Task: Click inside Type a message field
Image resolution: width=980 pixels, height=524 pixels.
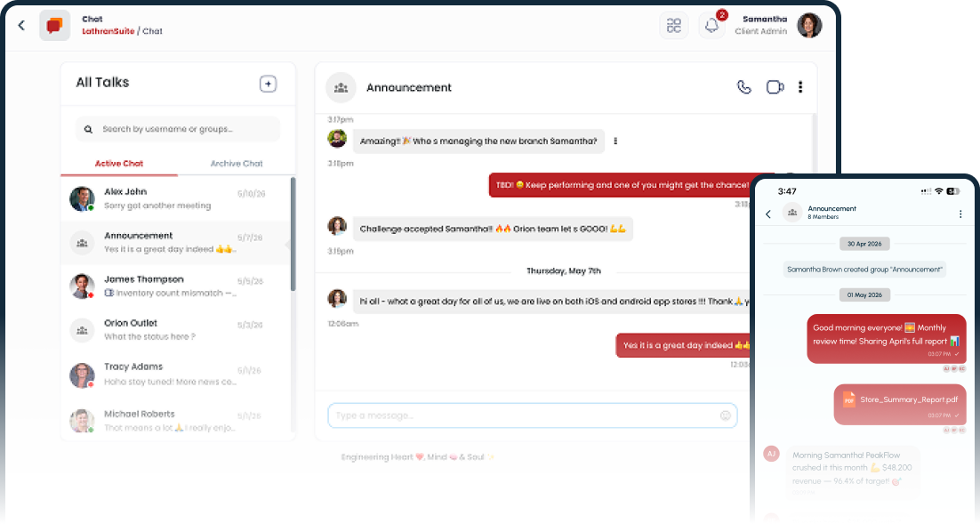Action: point(533,415)
